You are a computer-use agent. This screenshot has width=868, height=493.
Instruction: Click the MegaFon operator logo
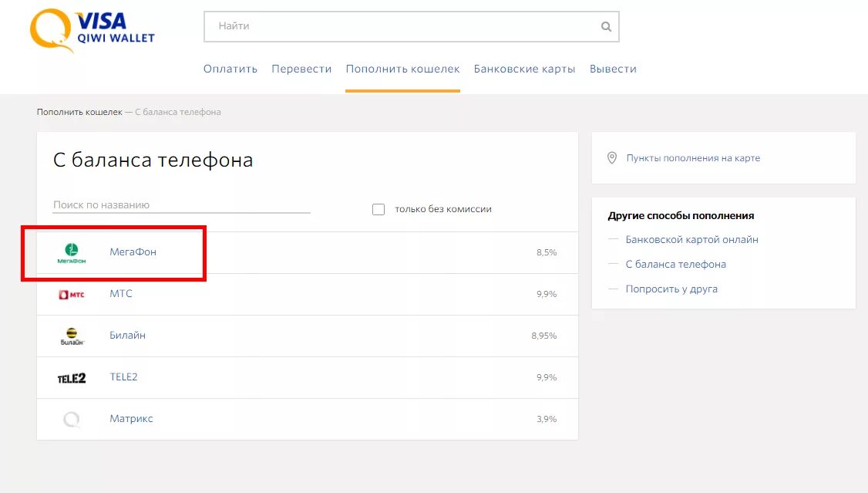[72, 252]
